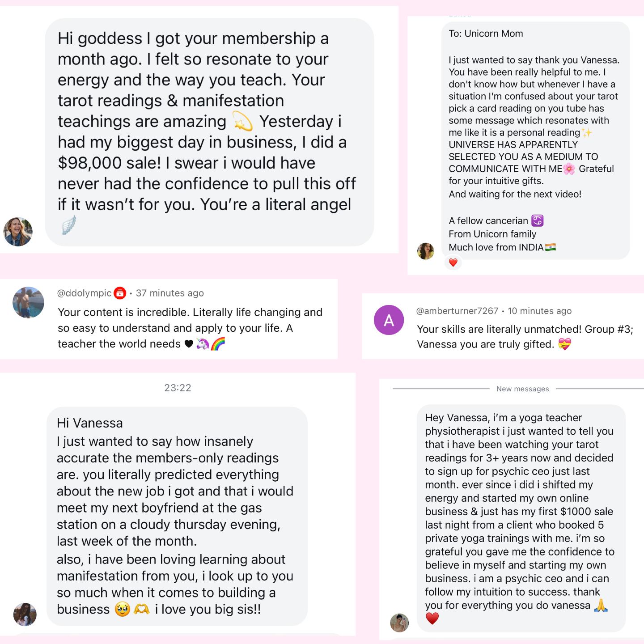Click the '37 minutes ago' comment timestamp
644x644 pixels.
pos(170,293)
